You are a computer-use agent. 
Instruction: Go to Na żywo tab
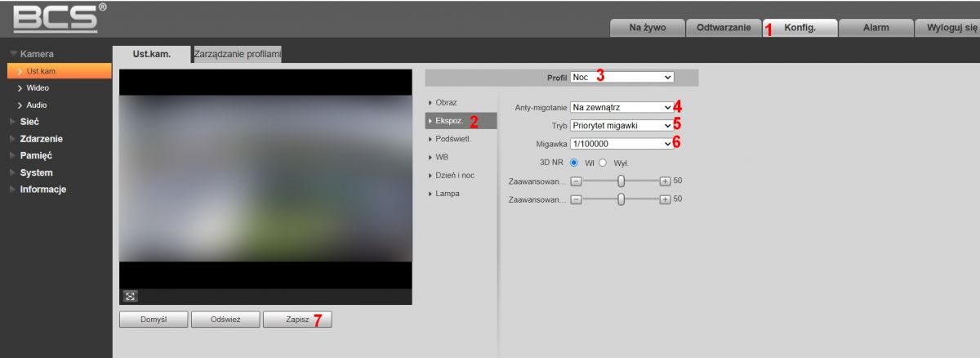point(647,28)
